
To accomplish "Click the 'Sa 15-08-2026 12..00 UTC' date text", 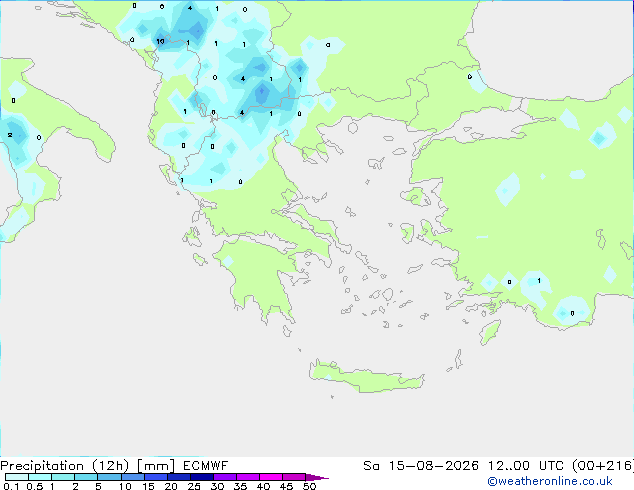I will click(x=465, y=466).
